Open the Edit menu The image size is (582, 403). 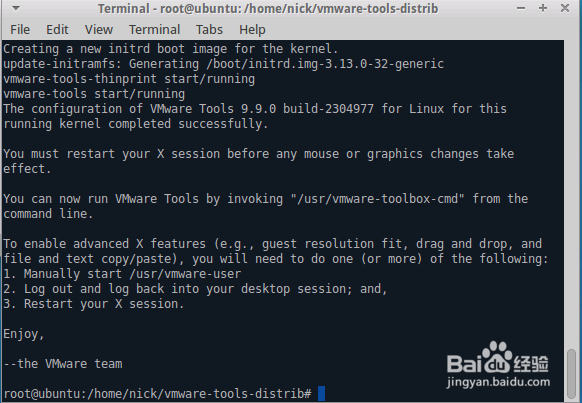pyautogui.click(x=57, y=30)
